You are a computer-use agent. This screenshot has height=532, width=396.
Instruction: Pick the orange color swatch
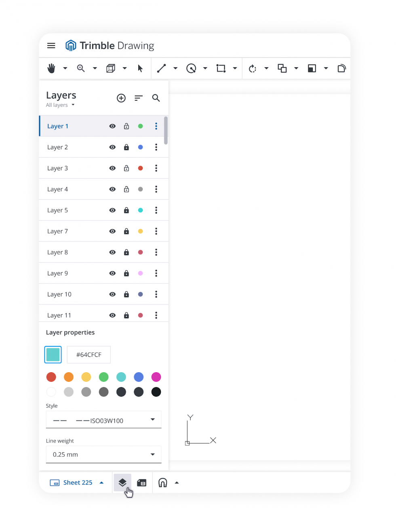click(x=69, y=377)
